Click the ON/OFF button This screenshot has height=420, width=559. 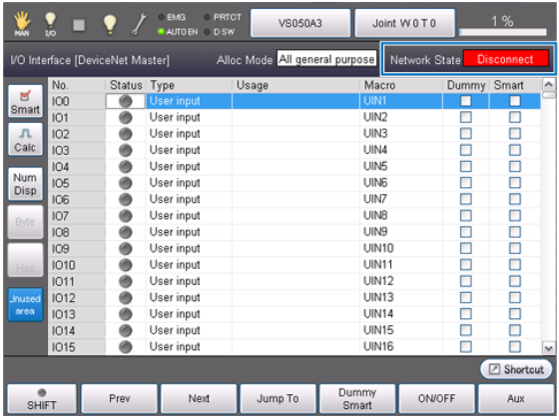tap(436, 398)
